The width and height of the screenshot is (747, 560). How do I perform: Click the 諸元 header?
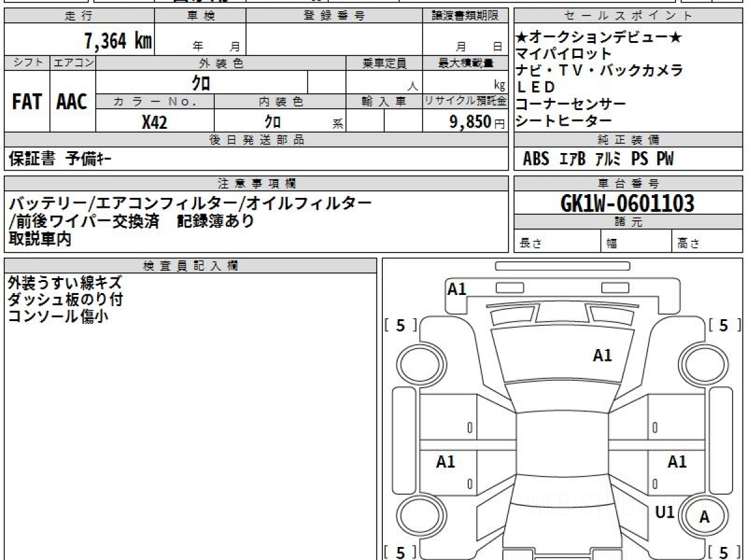629,222
